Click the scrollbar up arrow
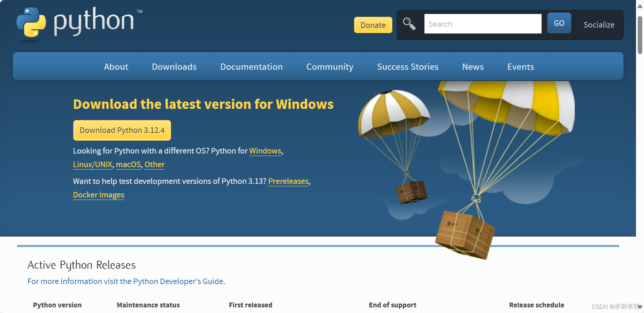This screenshot has height=313, width=644. tap(640, 6)
